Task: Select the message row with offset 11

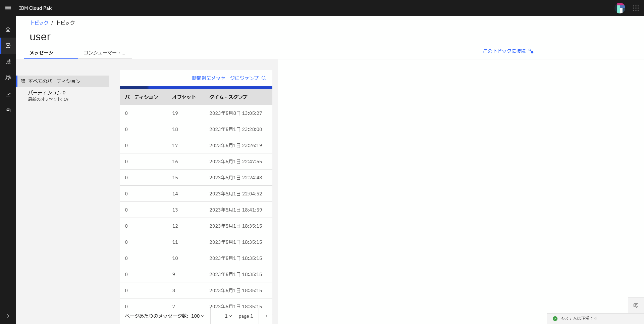Action: point(196,242)
